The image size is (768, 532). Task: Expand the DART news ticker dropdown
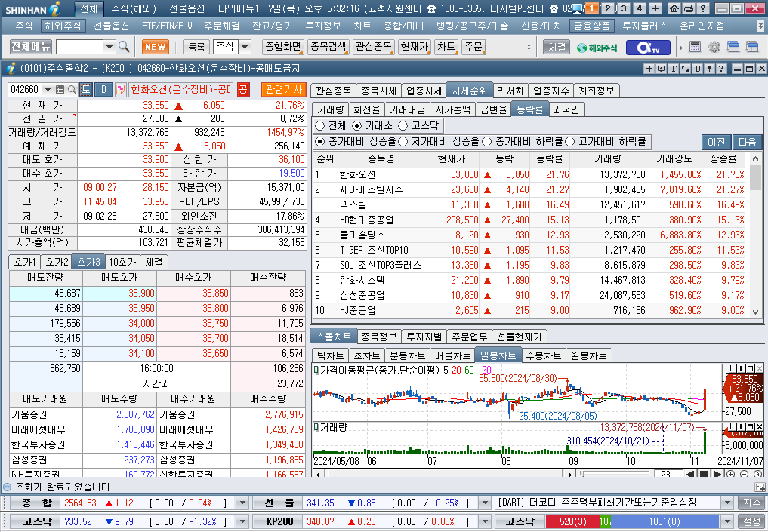[727, 503]
